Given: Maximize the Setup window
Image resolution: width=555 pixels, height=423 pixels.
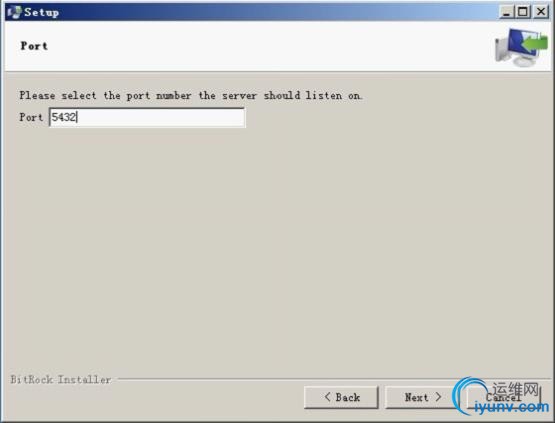Looking at the screenshot, I should click(x=523, y=12).
